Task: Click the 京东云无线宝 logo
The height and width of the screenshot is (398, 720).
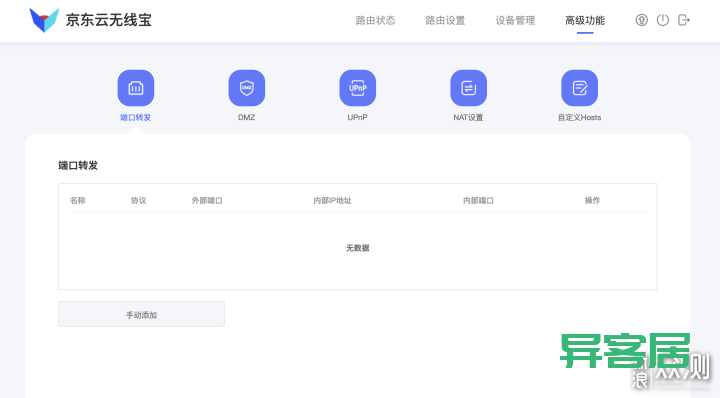Action: tap(44, 20)
